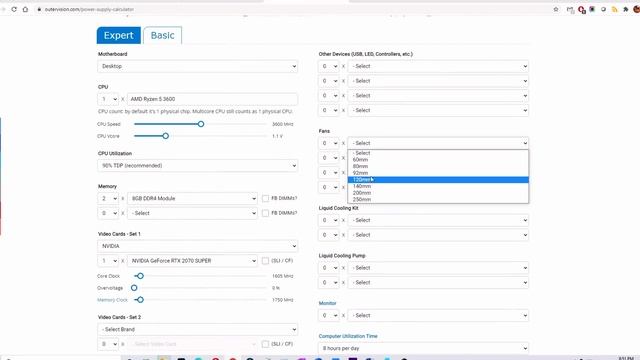Screen dimensions: 640x360
Task: Click the Memory Clock label link
Action: coord(112,300)
